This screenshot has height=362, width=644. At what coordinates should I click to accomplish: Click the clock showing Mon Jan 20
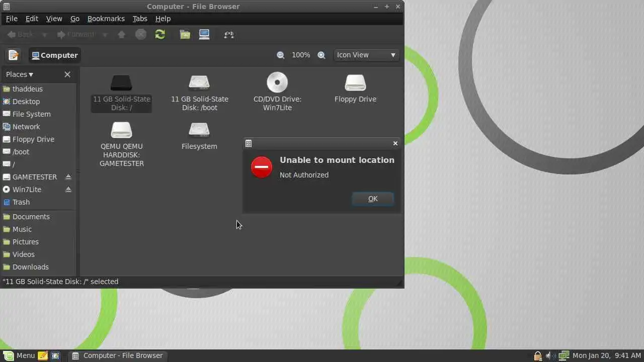click(x=607, y=355)
